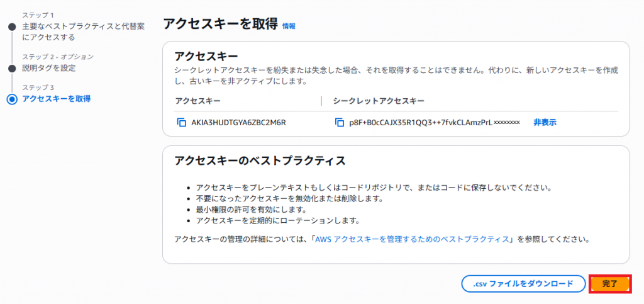
Task: Click the secret access key value text
Action: [x=434, y=122]
